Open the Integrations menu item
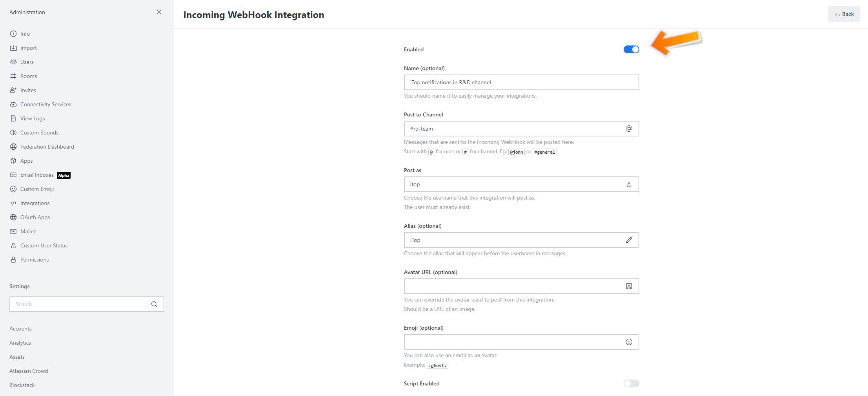868x396 pixels. tap(35, 203)
